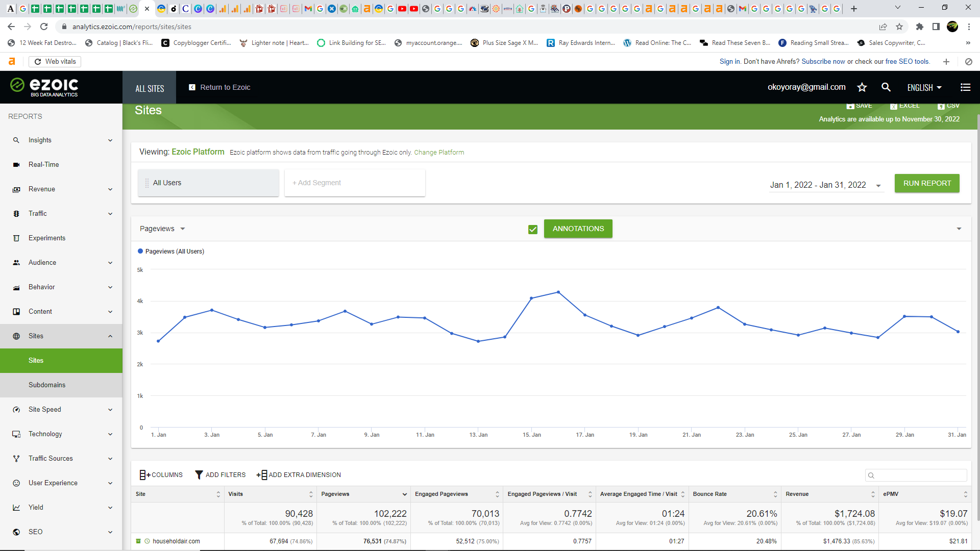Click the ANNOTATIONS button
The width and height of the screenshot is (980, 551).
[x=578, y=229]
